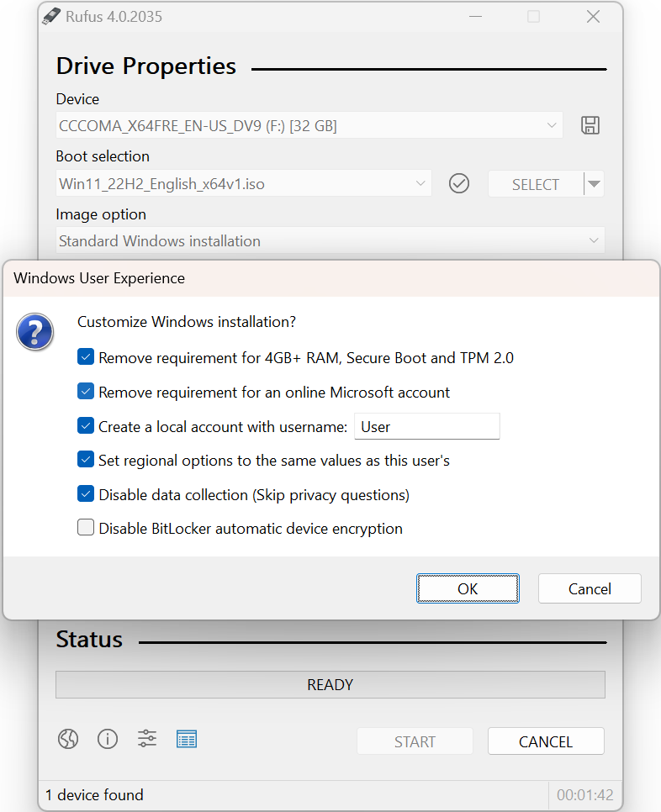Click the save drive image disk icon
661x812 pixels.
(x=590, y=126)
